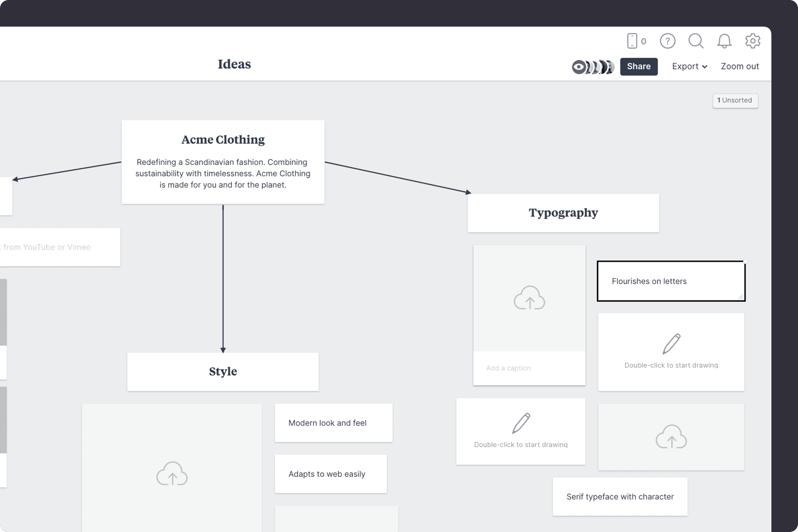Image resolution: width=798 pixels, height=532 pixels.
Task: Click upload cloud icon in card above Serif note
Action: pos(671,437)
